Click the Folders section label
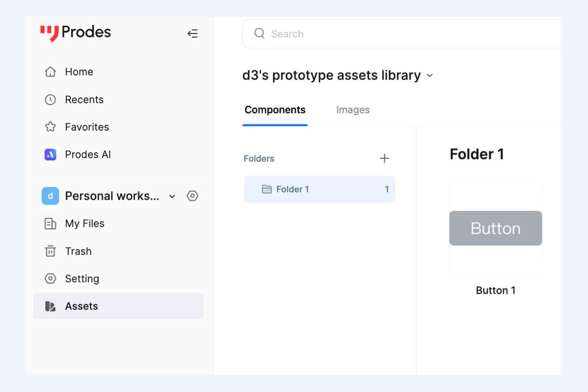Screen dimensions: 588x392 point(259,158)
